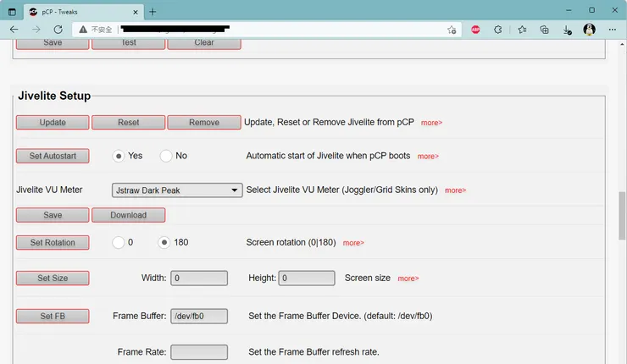Open more info for VU Meter selection
Image resolution: width=627 pixels, height=364 pixels.
click(456, 190)
